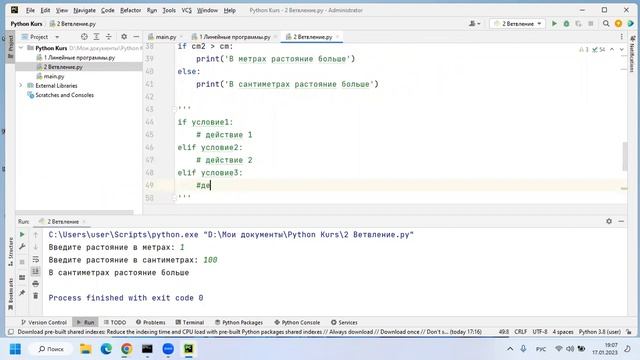
Task: Open the VCS menu
Action: (186, 10)
